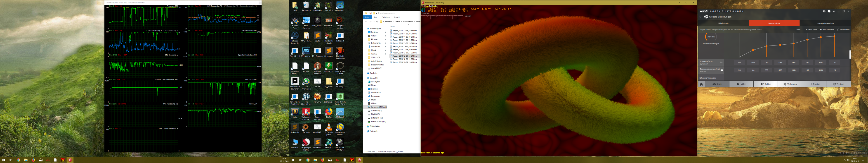This screenshot has width=868, height=163.
Task: Open the Explorer breadcrumb hidden-path chevron
Action: click(x=383, y=22)
